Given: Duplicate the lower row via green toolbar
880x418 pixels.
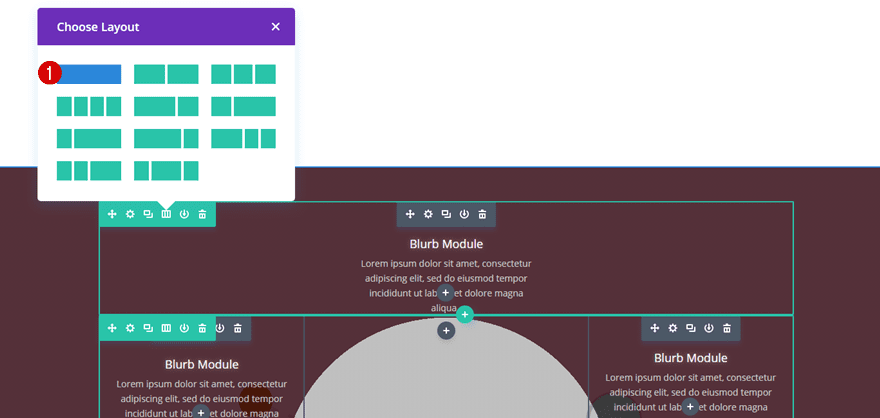Looking at the screenshot, I should [x=148, y=328].
